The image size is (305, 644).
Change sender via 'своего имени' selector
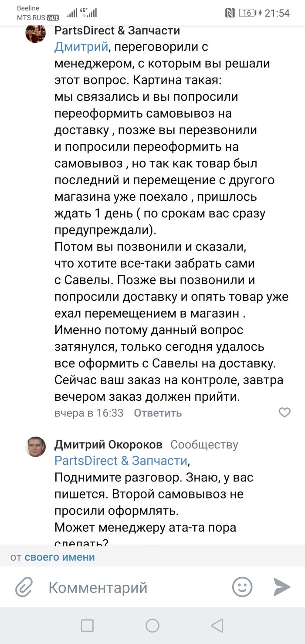point(60,557)
